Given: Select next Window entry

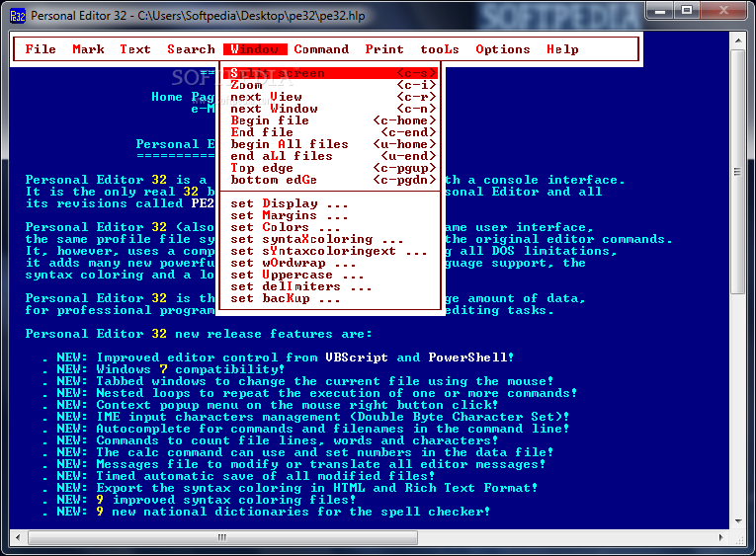Looking at the screenshot, I should point(330,109).
